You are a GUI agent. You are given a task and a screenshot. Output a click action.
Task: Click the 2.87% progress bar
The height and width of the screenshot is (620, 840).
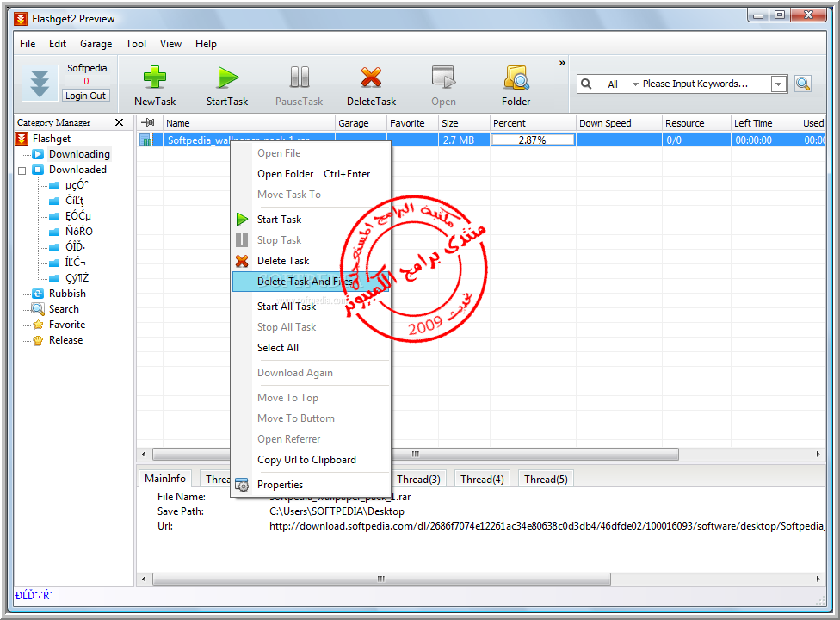pos(533,140)
